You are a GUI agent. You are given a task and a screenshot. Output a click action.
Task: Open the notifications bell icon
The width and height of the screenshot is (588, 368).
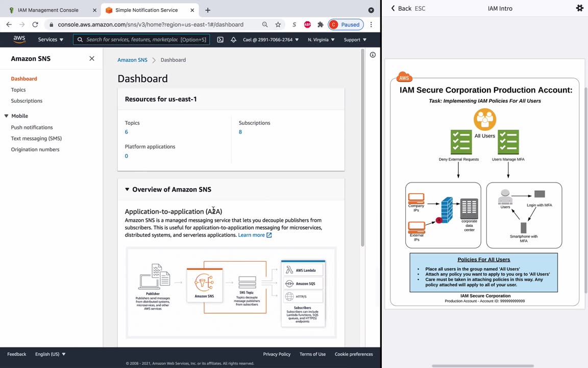pyautogui.click(x=233, y=39)
